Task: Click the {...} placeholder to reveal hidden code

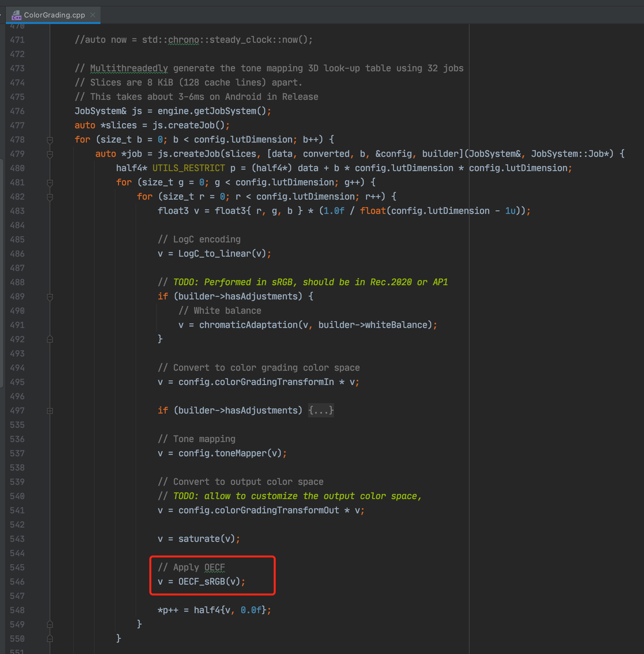Action: (320, 410)
